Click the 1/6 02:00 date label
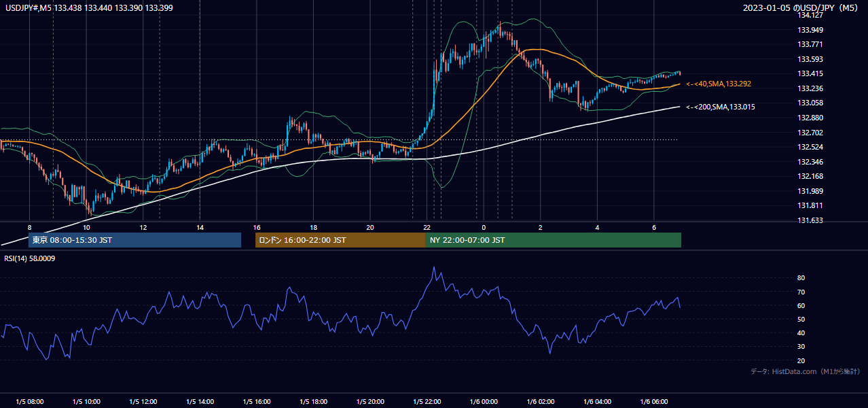The width and height of the screenshot is (868, 408). (541, 402)
